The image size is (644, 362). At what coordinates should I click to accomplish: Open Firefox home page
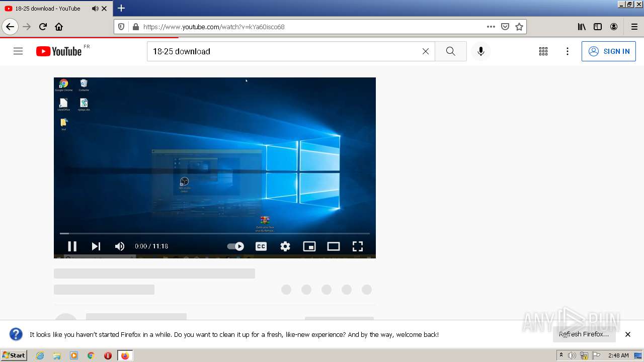59,27
